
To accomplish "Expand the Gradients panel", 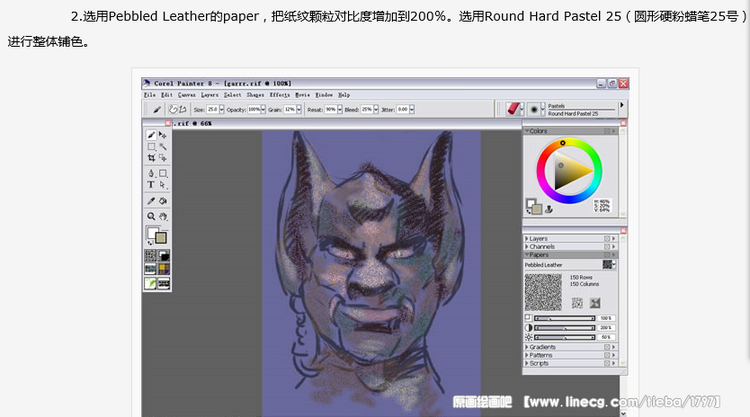I will (527, 347).
